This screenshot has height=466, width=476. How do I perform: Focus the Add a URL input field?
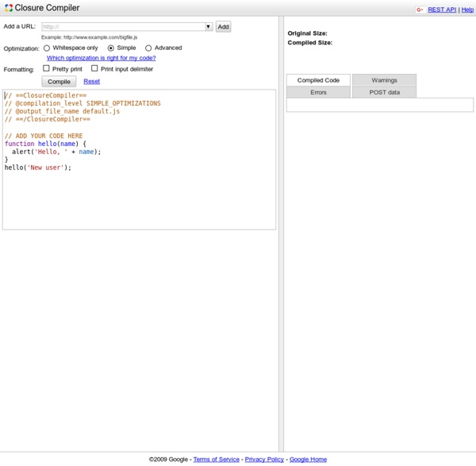point(124,27)
